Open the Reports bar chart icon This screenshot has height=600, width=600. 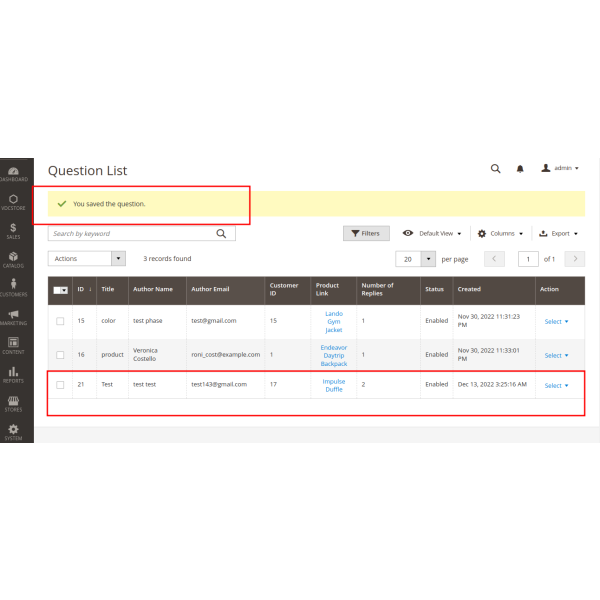(13, 373)
